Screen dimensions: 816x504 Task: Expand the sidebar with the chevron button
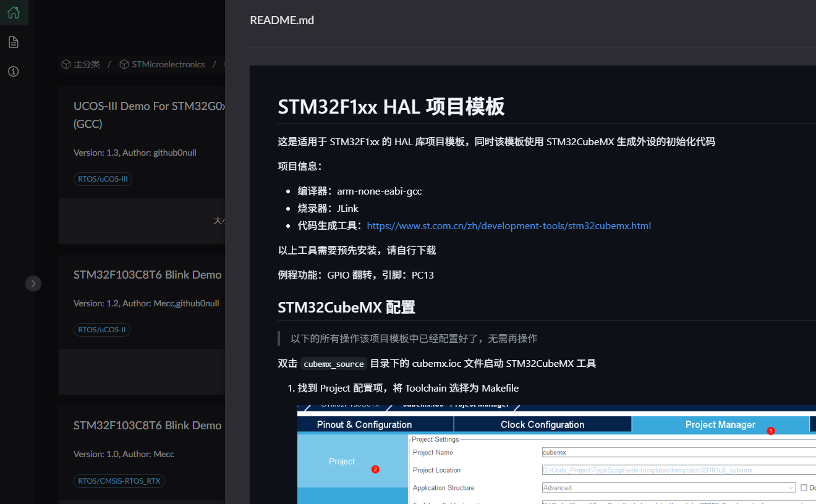click(x=33, y=283)
